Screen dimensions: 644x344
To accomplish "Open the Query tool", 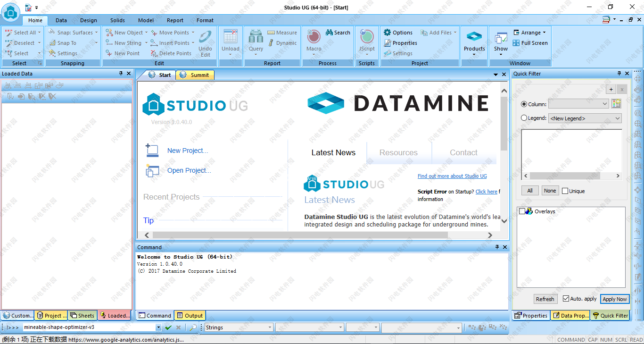I will coord(256,37).
